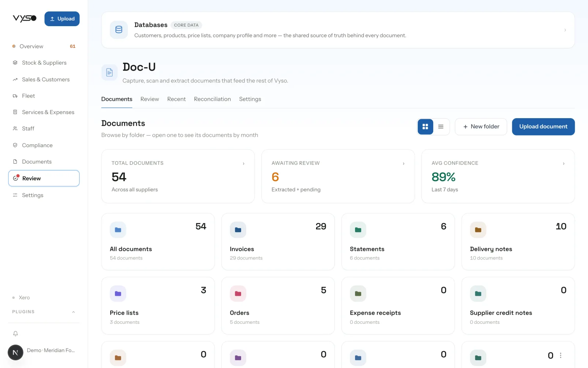Click the Expense receipts folder icon
Viewport: 588px width, 368px height.
[x=358, y=294]
